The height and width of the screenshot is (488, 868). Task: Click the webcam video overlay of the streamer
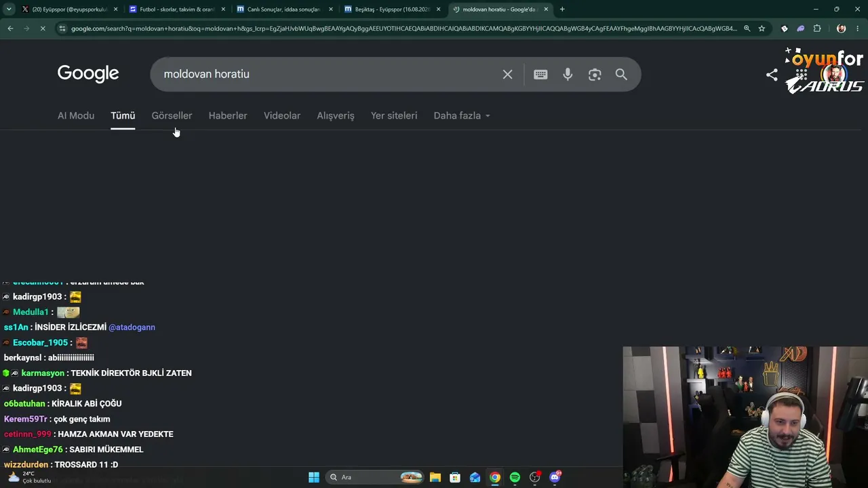click(x=745, y=418)
